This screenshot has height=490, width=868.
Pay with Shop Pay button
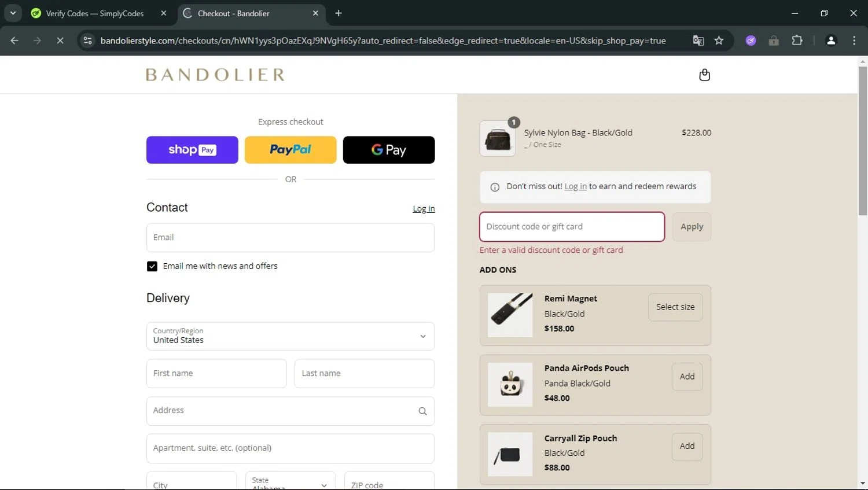(192, 150)
